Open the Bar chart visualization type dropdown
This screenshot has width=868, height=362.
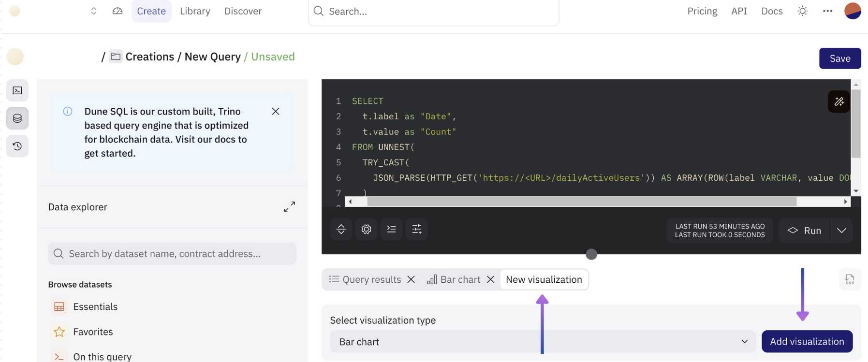coord(543,342)
